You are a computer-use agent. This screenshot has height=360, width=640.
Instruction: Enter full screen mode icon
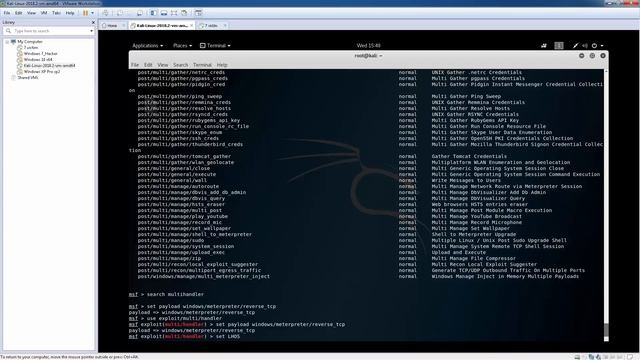(174, 13)
